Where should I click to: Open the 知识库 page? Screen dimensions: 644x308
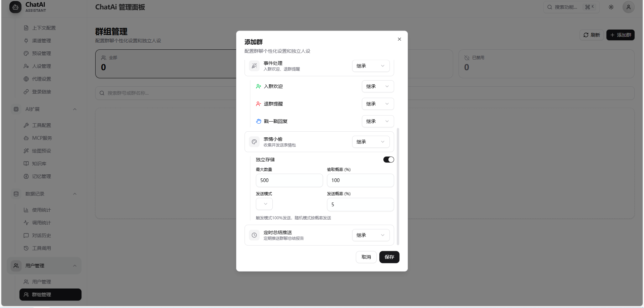(x=39, y=163)
